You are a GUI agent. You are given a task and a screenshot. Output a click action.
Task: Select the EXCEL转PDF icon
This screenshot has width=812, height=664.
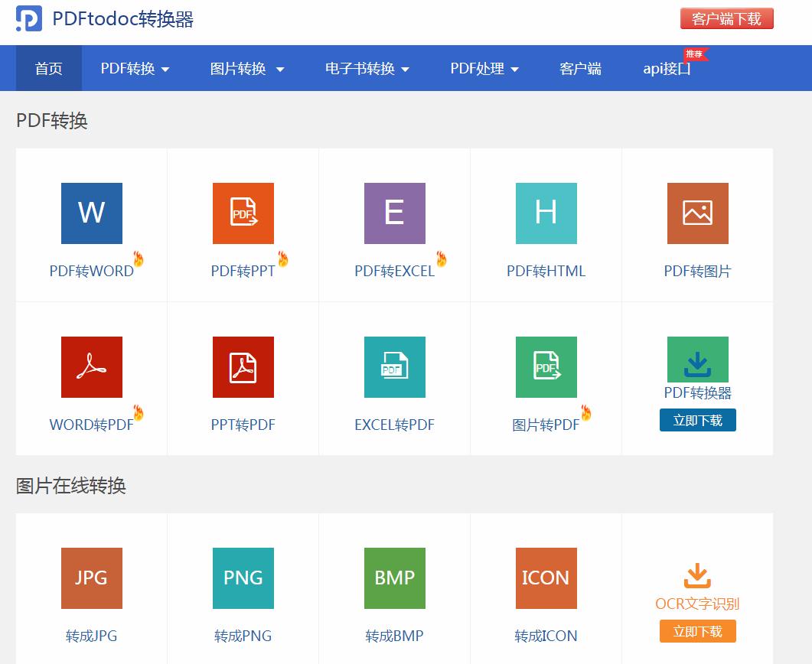(x=394, y=367)
